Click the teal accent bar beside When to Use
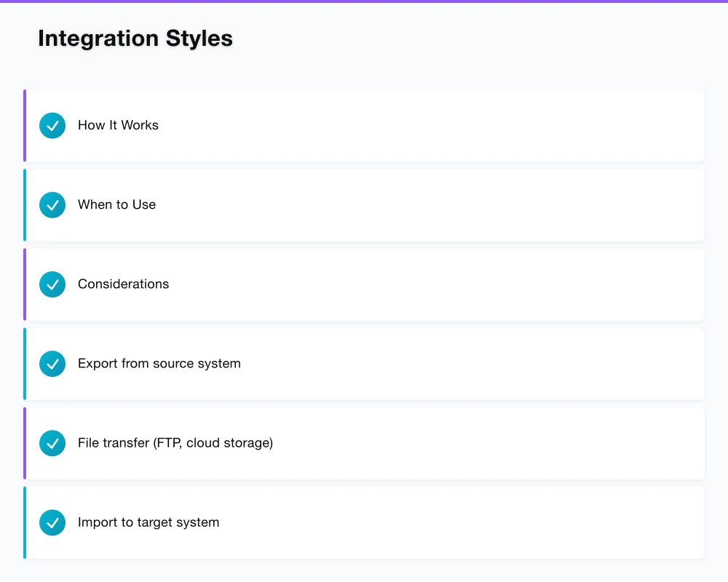728x582 pixels. (25, 204)
